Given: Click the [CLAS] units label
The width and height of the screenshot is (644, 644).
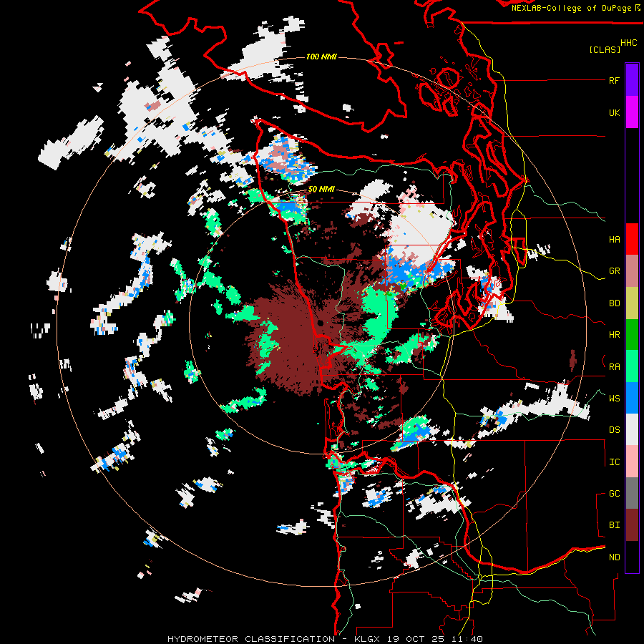Looking at the screenshot, I should [x=605, y=49].
